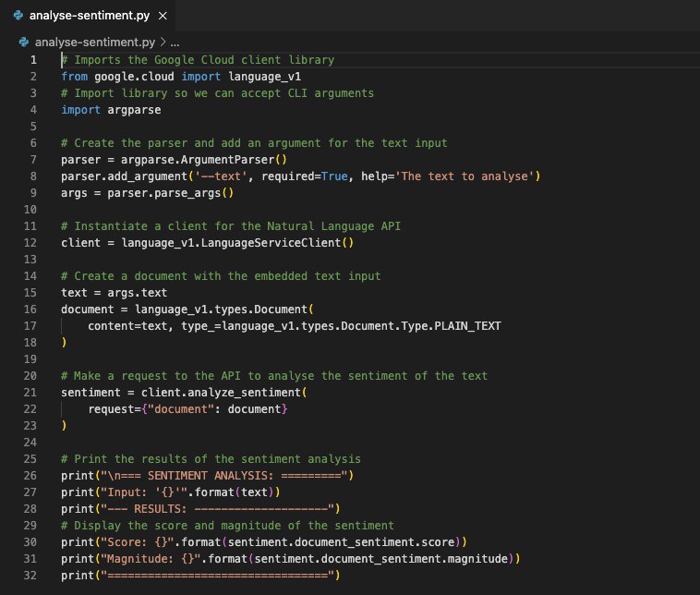Open the analyse-sentiment.py breadcrumb item

pyautogui.click(x=95, y=42)
